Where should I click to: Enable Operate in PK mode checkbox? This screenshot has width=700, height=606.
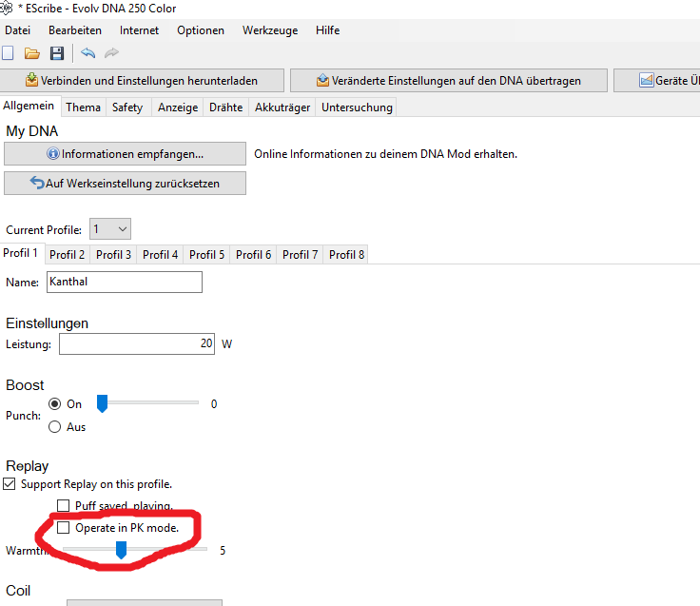(x=64, y=528)
